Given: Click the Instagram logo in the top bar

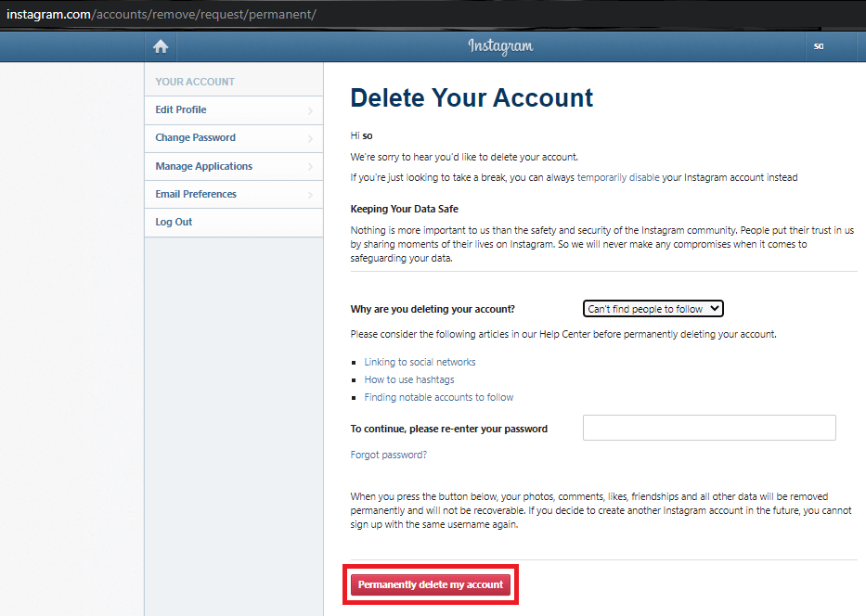Looking at the screenshot, I should tap(500, 46).
